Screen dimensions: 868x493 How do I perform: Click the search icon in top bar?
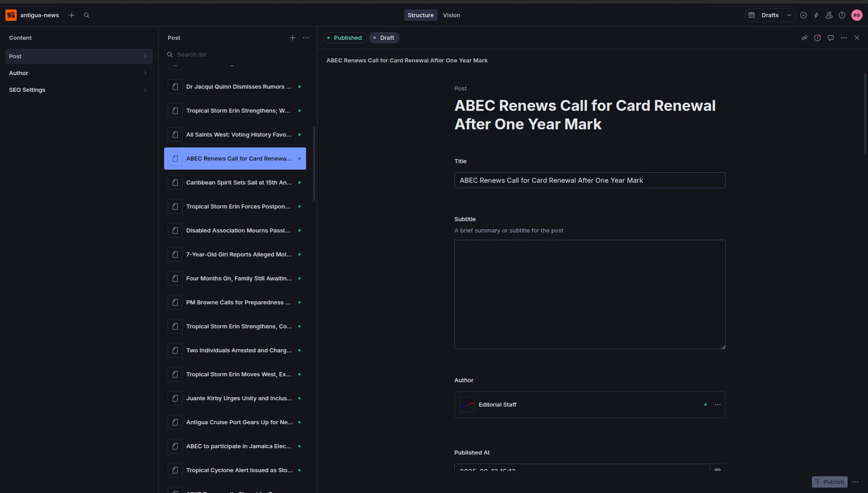pos(87,15)
